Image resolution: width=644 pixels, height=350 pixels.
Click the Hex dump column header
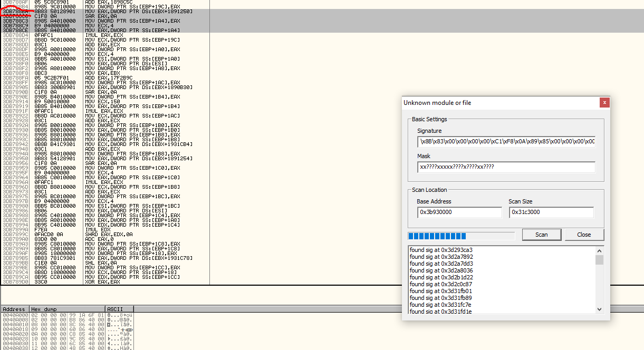click(68, 309)
